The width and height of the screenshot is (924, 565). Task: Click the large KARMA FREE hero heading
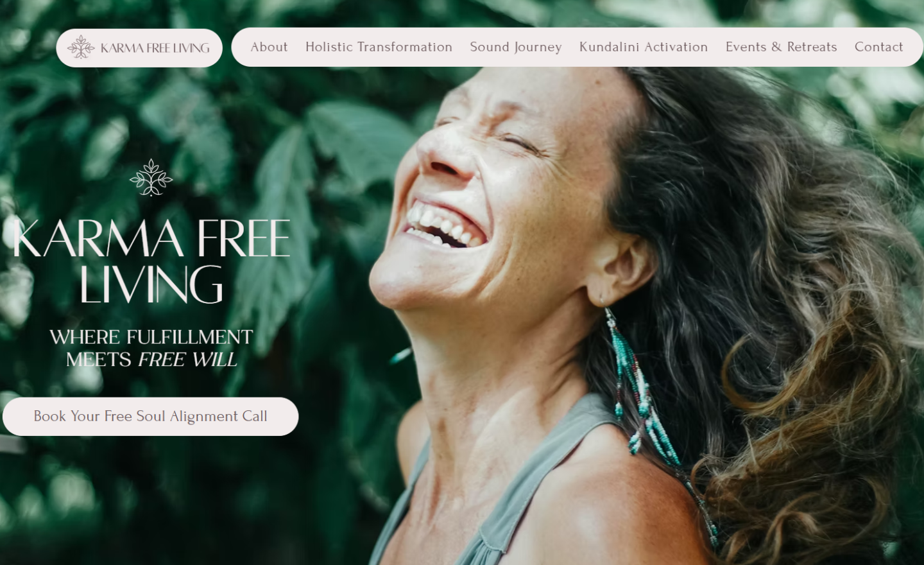coord(151,238)
